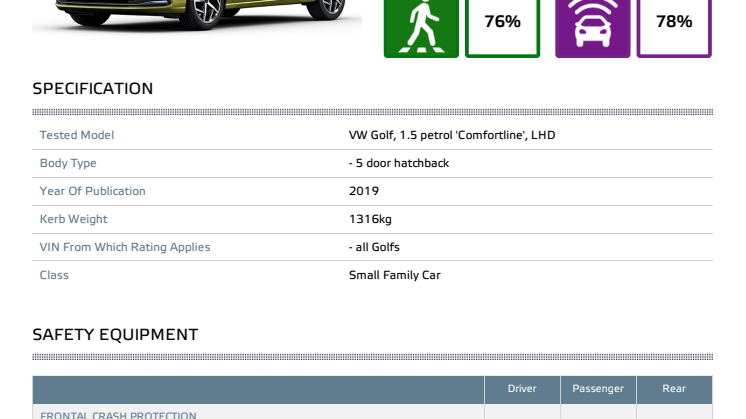Click the Rear column header
This screenshot has height=419, width=746.
(x=674, y=389)
